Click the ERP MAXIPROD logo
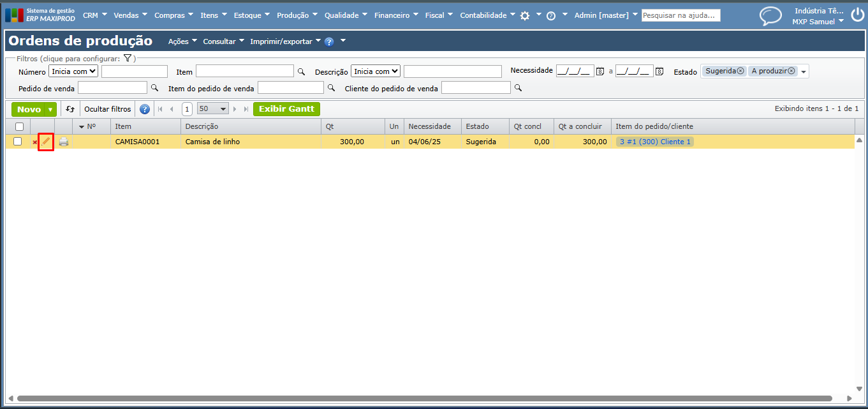The image size is (868, 409). pos(40,15)
